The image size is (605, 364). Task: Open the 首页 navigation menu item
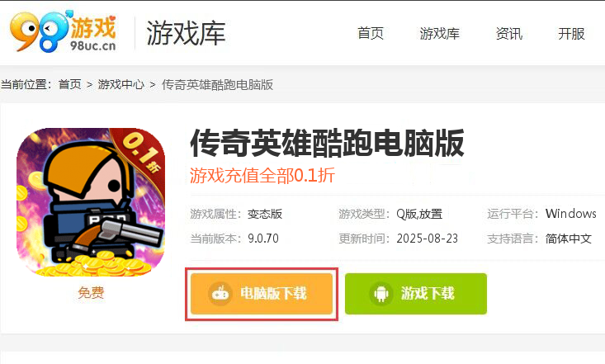[371, 34]
